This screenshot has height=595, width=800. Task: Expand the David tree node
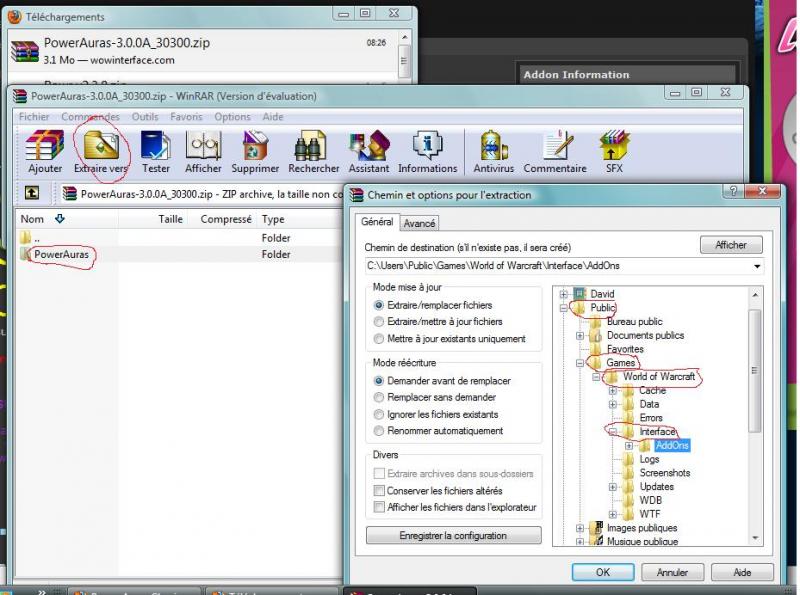click(x=564, y=294)
